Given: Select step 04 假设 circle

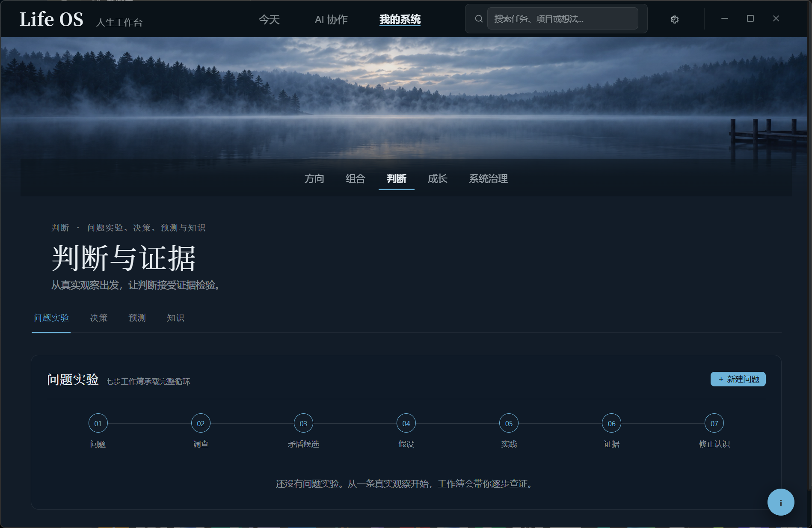Looking at the screenshot, I should tap(406, 424).
